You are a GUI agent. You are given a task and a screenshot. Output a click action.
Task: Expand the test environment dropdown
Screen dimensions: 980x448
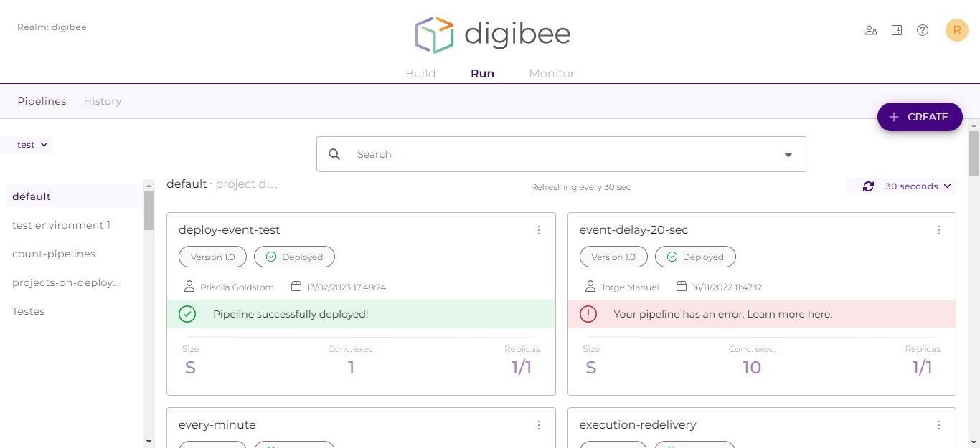[x=32, y=145]
